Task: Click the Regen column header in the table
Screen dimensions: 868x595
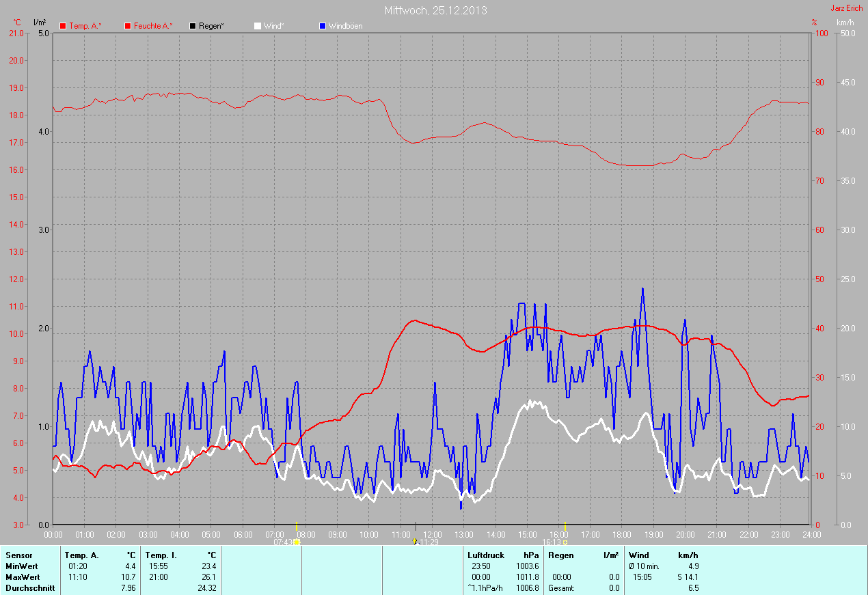Action: coord(560,555)
